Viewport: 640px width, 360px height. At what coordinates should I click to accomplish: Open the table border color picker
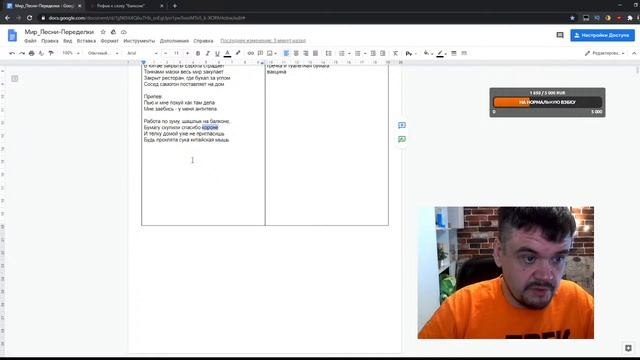441,53
